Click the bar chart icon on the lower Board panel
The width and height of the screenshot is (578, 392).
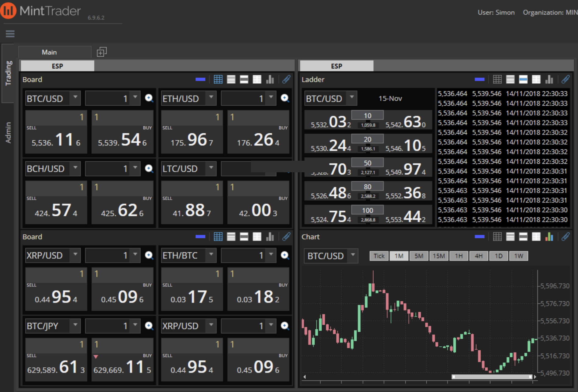coord(270,236)
